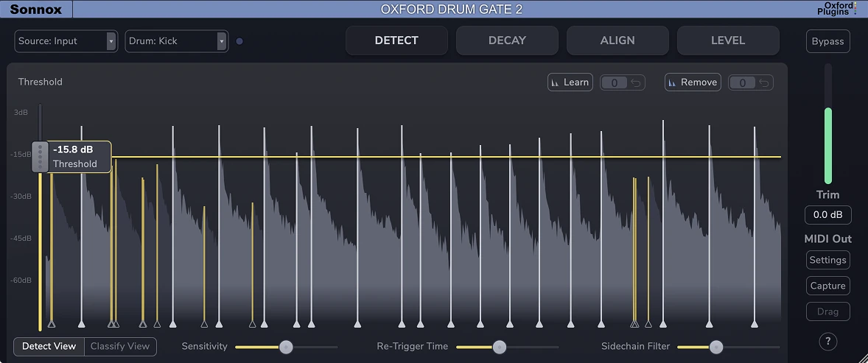Viewport: 868px width, 363px height.
Task: Click the -45dB scale label
Action: [21, 239]
